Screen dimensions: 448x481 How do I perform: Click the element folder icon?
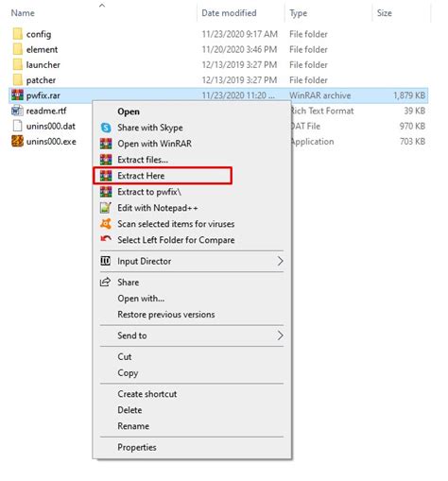(18, 49)
